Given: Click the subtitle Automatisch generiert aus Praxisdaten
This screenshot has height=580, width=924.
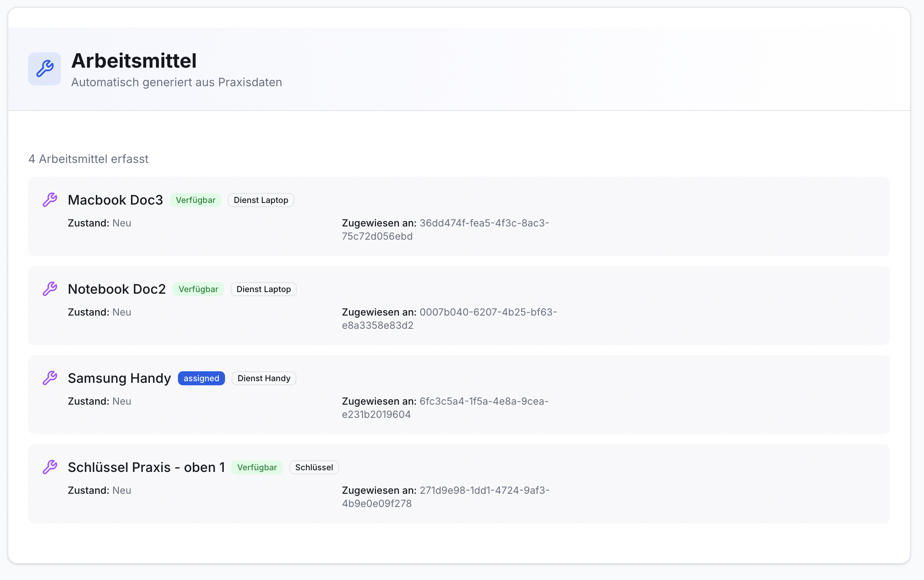Looking at the screenshot, I should point(177,82).
